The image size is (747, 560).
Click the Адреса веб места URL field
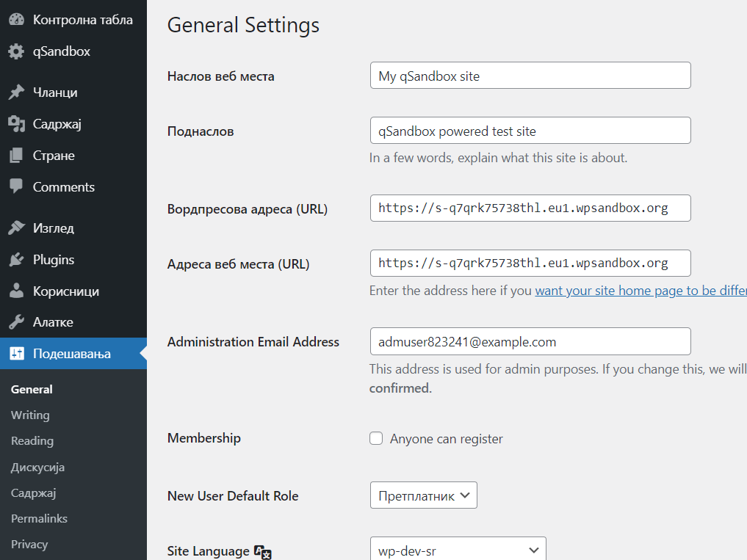click(x=530, y=263)
